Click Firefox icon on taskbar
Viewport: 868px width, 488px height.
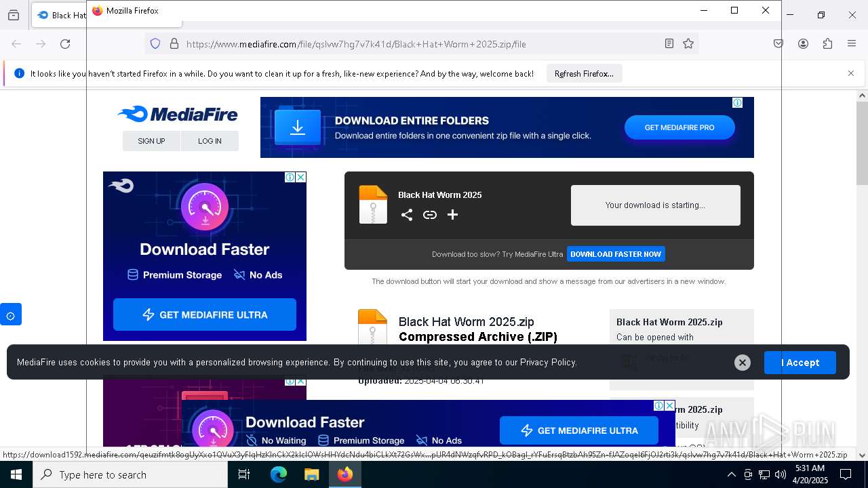point(345,474)
